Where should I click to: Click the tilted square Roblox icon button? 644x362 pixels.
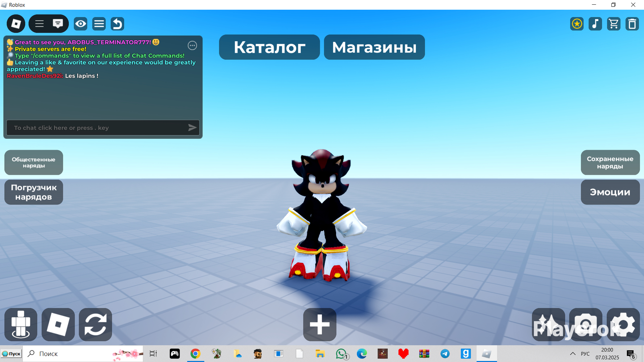point(58,325)
